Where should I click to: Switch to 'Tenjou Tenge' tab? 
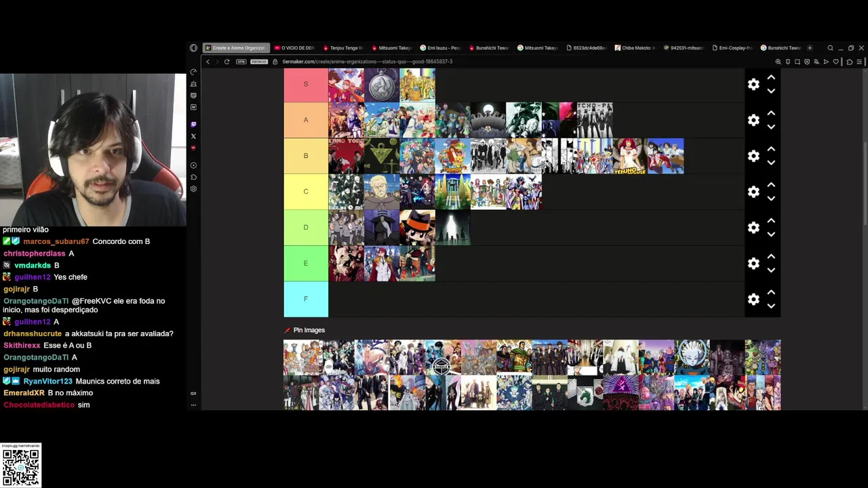pos(344,48)
